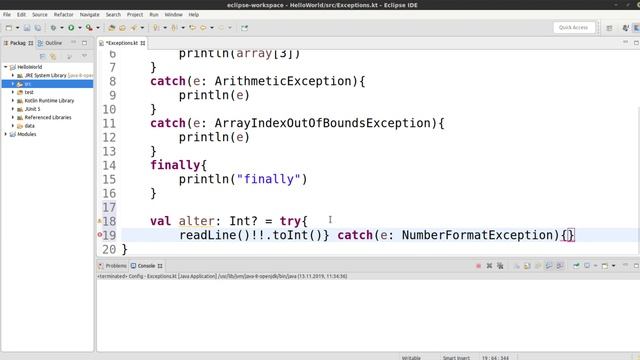This screenshot has width=640, height=360.
Task: Select the Exceptions.kt editor tab
Action: coord(122,43)
